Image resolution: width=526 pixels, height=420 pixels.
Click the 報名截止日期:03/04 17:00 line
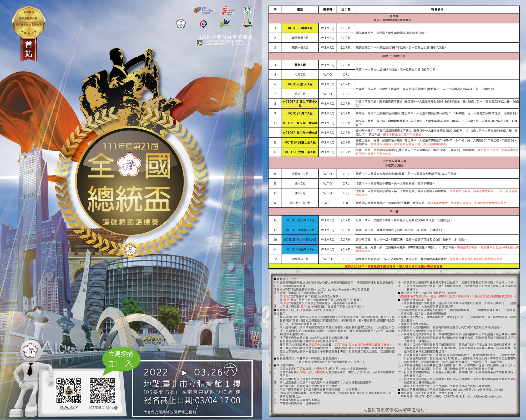(x=192, y=400)
